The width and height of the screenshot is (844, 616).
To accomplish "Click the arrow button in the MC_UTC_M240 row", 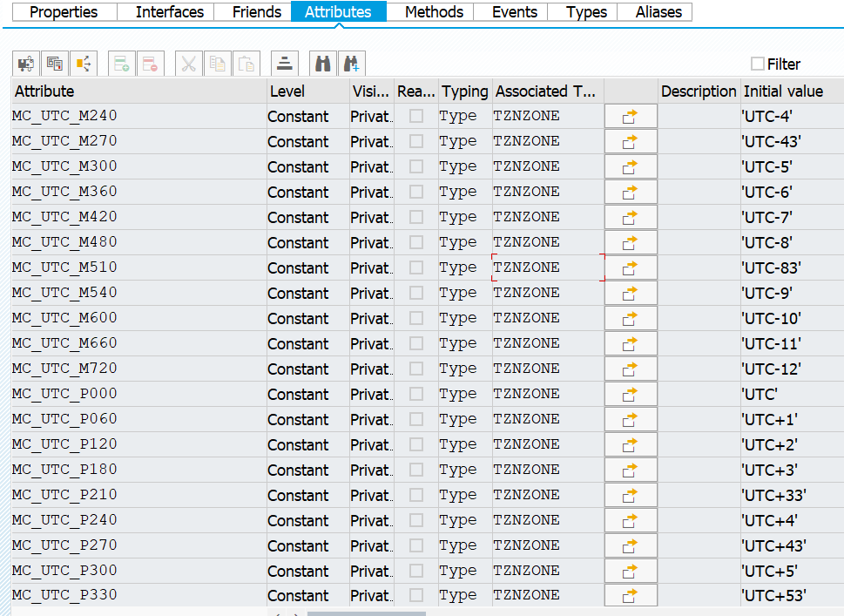I will point(631,116).
